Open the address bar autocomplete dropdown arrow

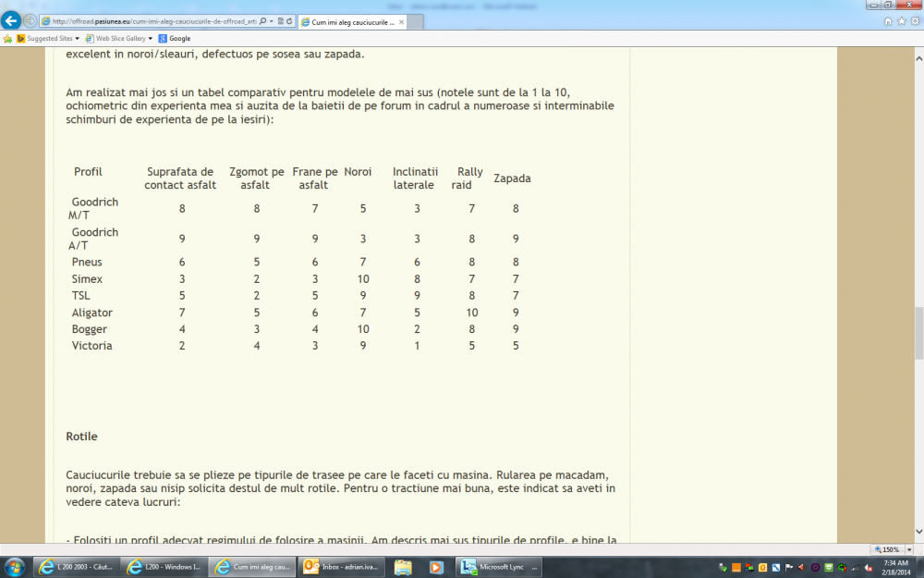coord(271,21)
